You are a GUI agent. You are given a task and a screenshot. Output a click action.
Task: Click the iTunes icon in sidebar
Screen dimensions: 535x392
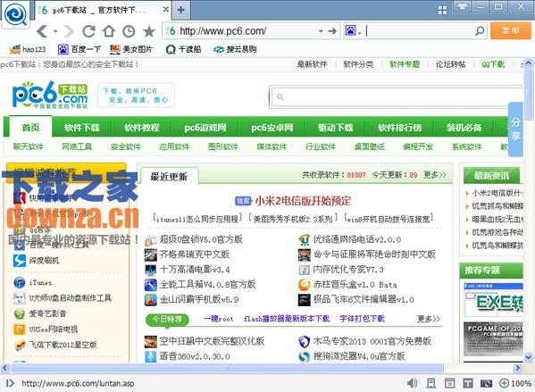[20, 282]
